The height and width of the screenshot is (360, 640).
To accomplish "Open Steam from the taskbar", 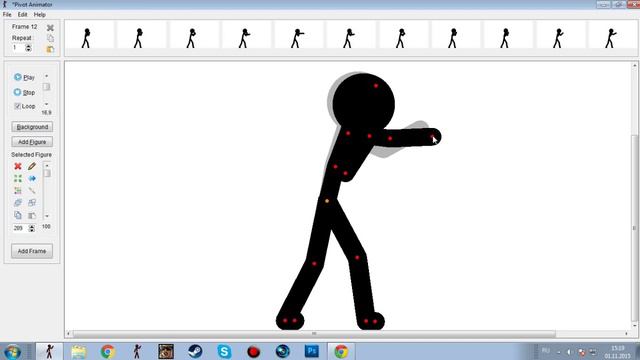I will tap(195, 351).
